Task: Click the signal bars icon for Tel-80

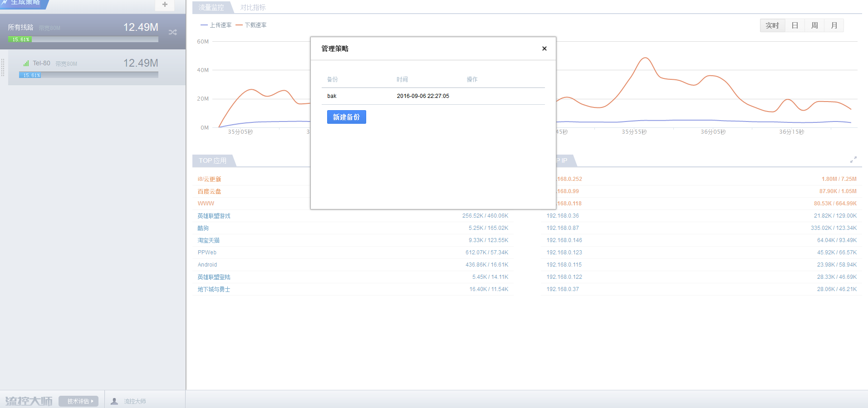Action: [26, 63]
